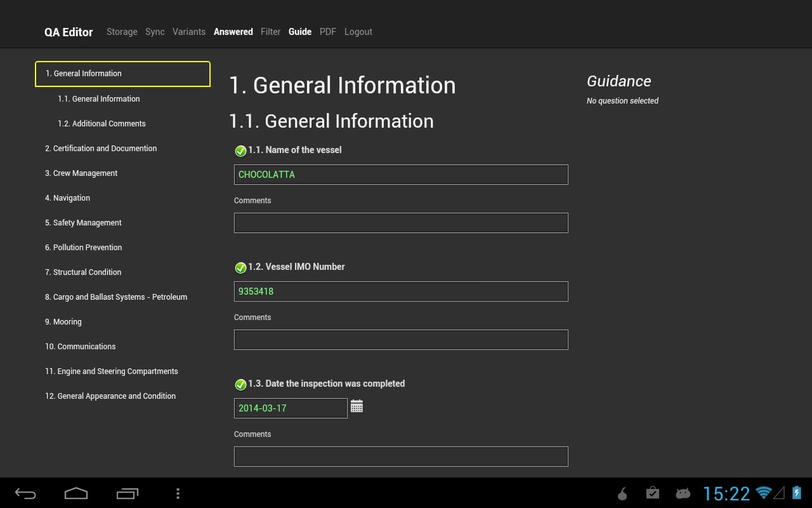Tap the pear-shaped notification icon
812x508 pixels.
[622, 493]
